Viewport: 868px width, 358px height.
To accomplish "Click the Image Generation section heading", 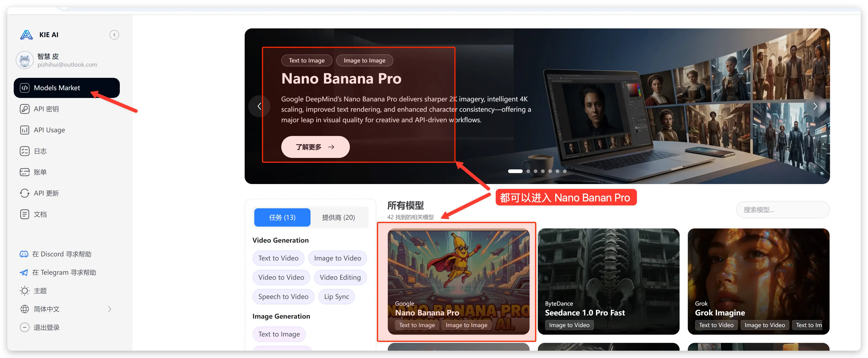I will click(x=281, y=317).
